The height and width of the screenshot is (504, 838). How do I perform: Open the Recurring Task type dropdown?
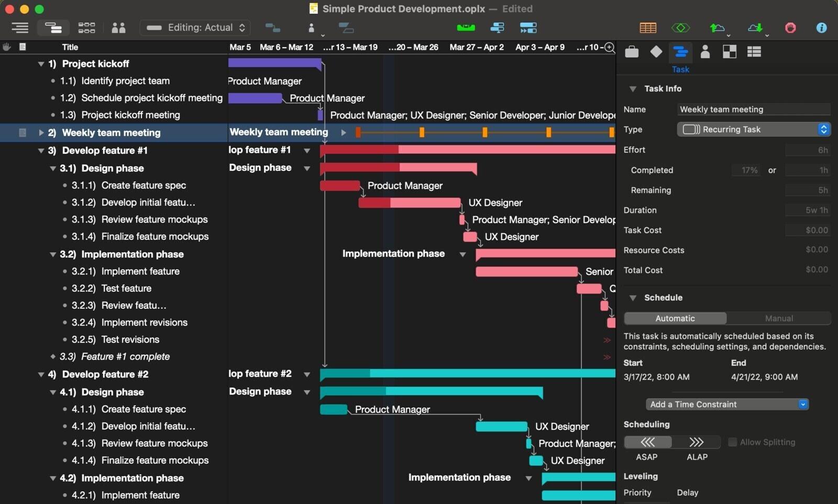pos(754,129)
